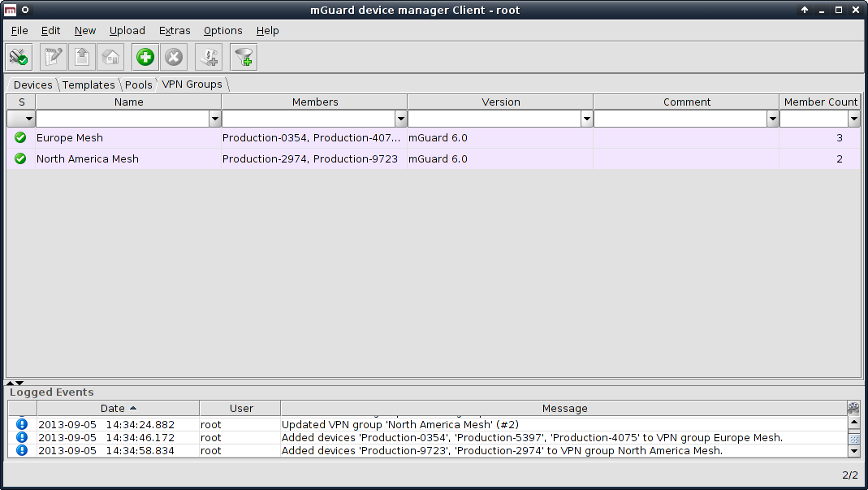Switch to the Devices tab
The height and width of the screenshot is (490, 868).
pos(32,85)
